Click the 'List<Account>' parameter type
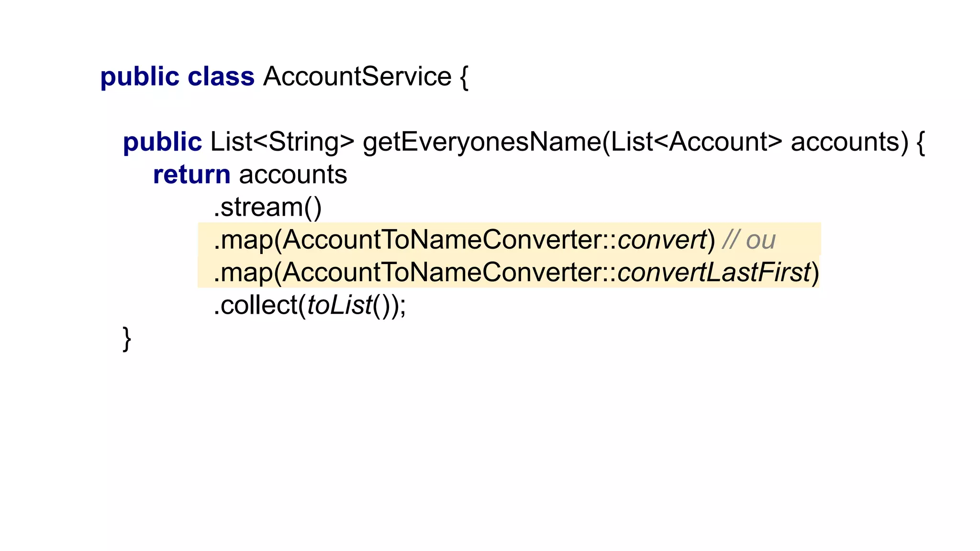 point(697,142)
